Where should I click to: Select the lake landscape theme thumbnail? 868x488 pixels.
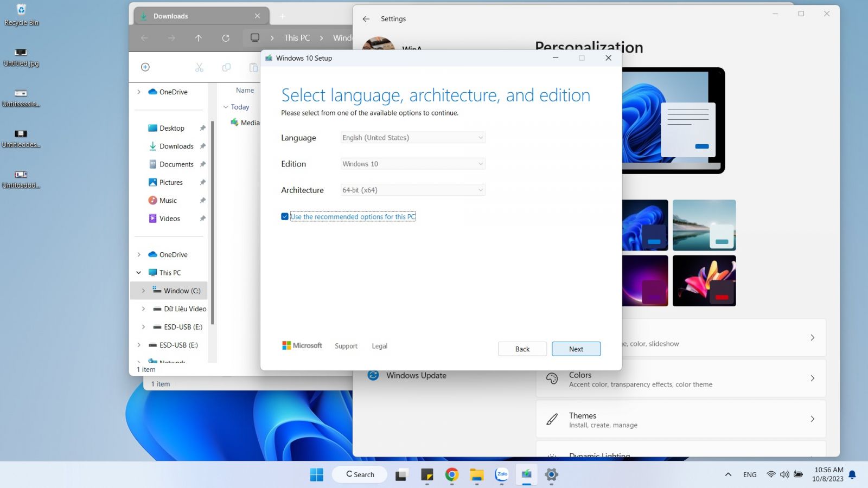[704, 225]
